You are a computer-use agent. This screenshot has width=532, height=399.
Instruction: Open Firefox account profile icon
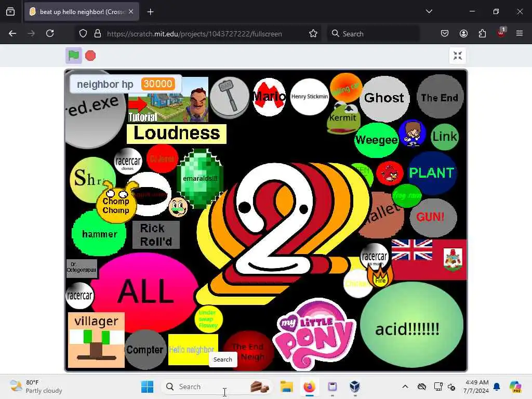coord(463,33)
